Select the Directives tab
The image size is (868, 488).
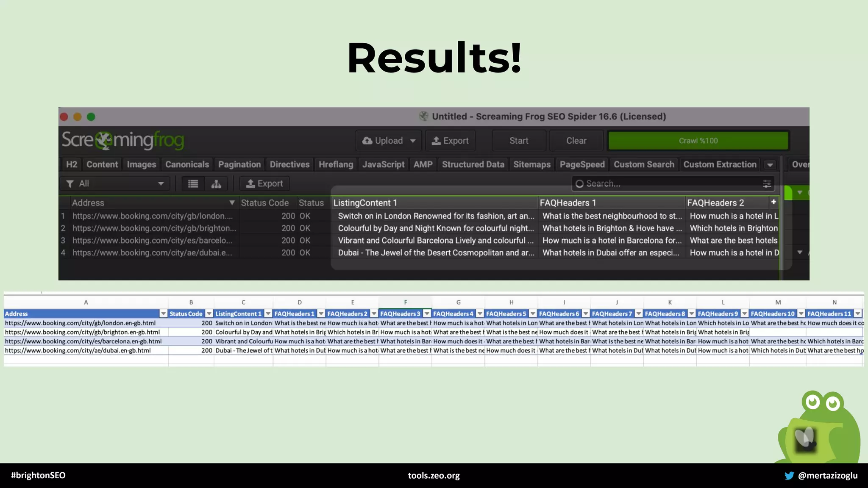click(290, 164)
